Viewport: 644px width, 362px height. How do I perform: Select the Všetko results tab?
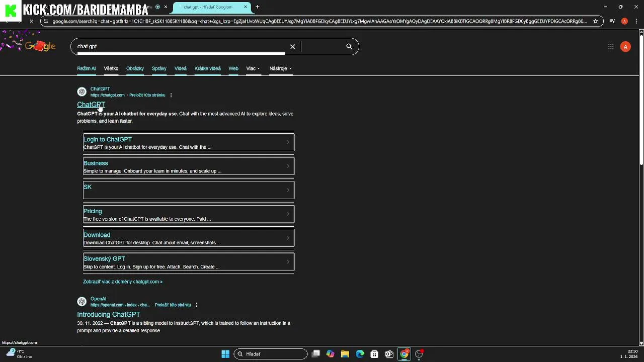click(111, 68)
